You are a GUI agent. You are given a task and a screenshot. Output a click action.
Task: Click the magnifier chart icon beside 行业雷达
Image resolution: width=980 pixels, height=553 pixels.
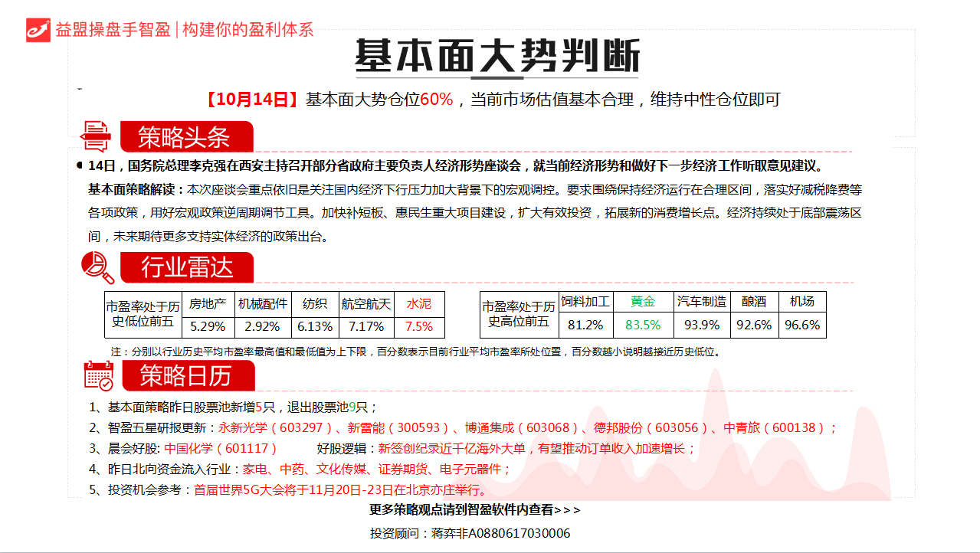(97, 267)
